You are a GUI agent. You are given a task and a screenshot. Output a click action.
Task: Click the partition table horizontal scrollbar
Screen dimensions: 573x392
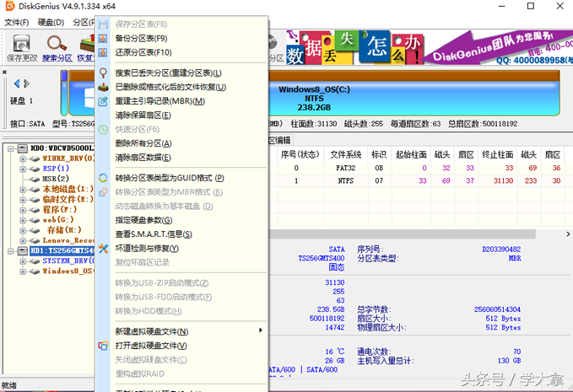point(402,234)
